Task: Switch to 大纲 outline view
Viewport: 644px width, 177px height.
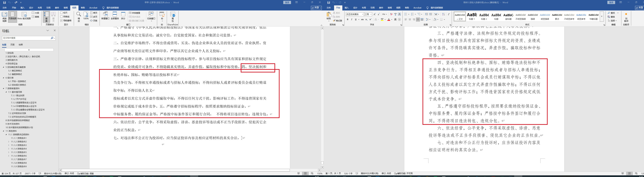Action: [x=35, y=13]
